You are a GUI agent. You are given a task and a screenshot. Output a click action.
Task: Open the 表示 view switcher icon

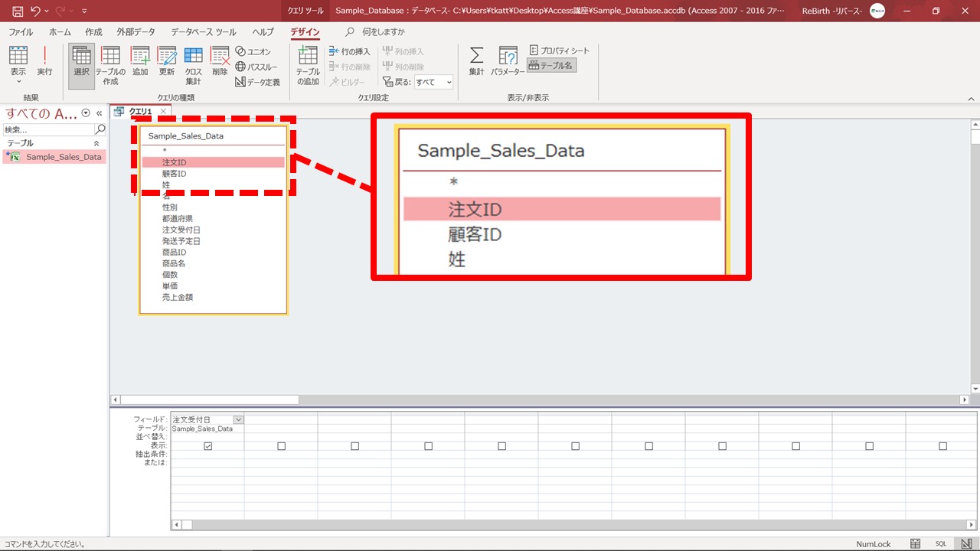click(18, 61)
